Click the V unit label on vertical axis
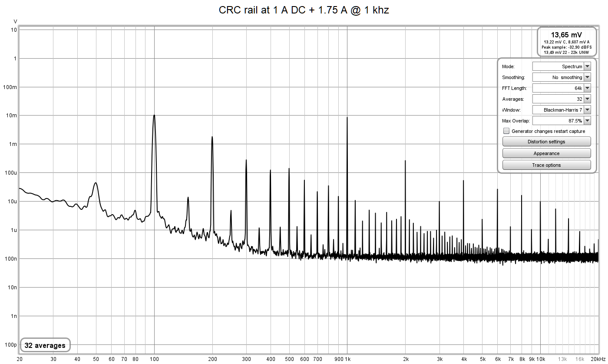The width and height of the screenshot is (608, 364). point(15,21)
